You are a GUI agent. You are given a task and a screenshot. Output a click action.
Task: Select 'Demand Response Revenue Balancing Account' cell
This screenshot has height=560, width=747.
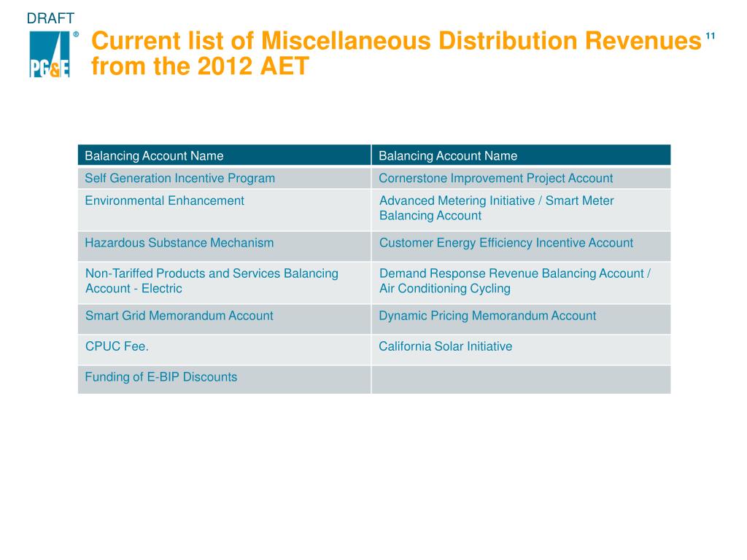tap(521, 283)
